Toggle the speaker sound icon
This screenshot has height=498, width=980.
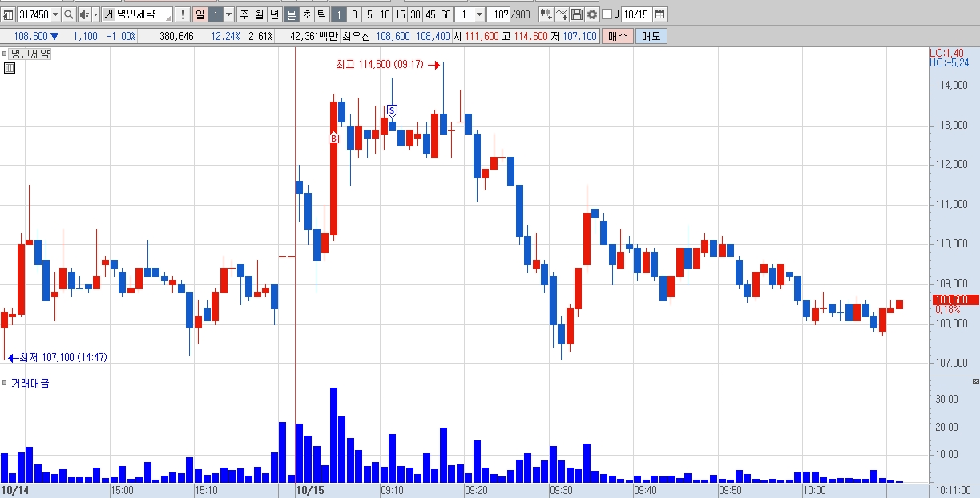tap(84, 14)
